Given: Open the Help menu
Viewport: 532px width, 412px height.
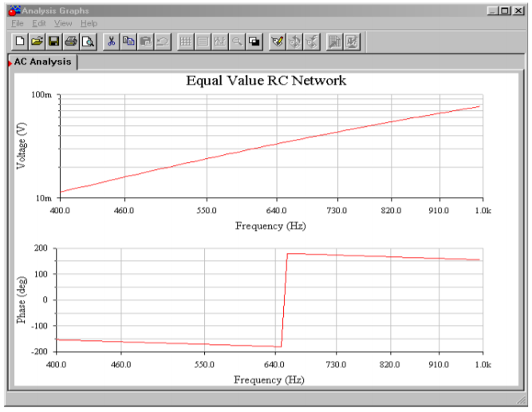Looking at the screenshot, I should 89,23.
